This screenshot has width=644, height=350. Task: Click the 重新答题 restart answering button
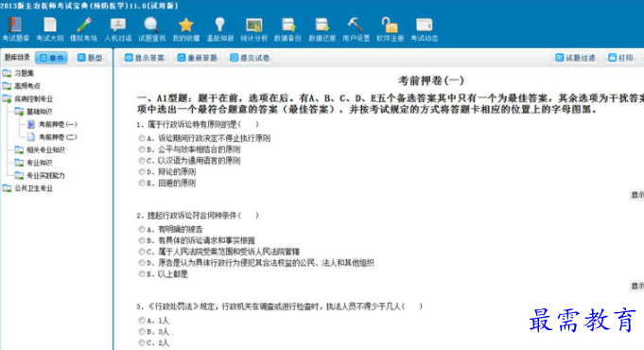click(197, 58)
